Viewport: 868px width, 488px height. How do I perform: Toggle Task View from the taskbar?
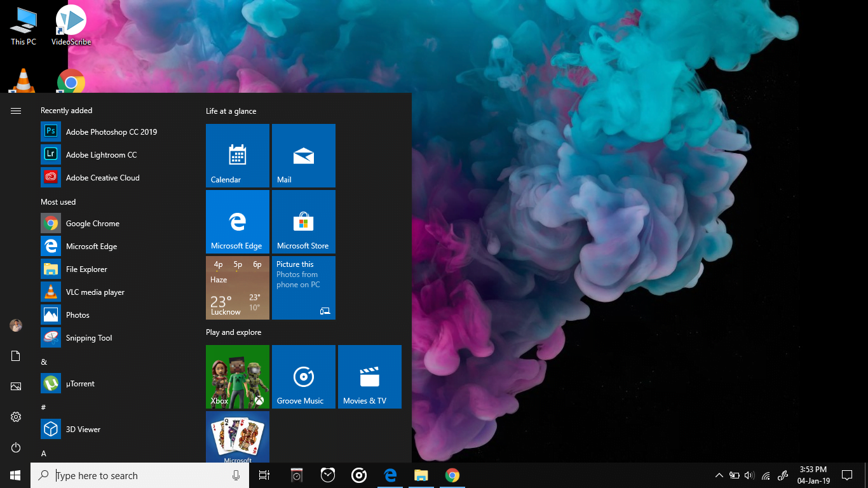[x=264, y=475]
